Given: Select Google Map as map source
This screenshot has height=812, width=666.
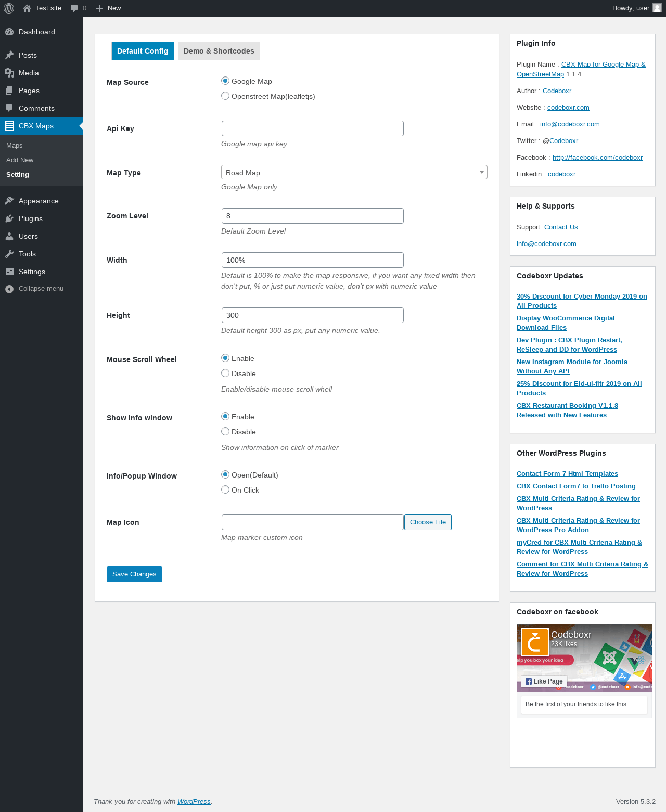Looking at the screenshot, I should 225,81.
